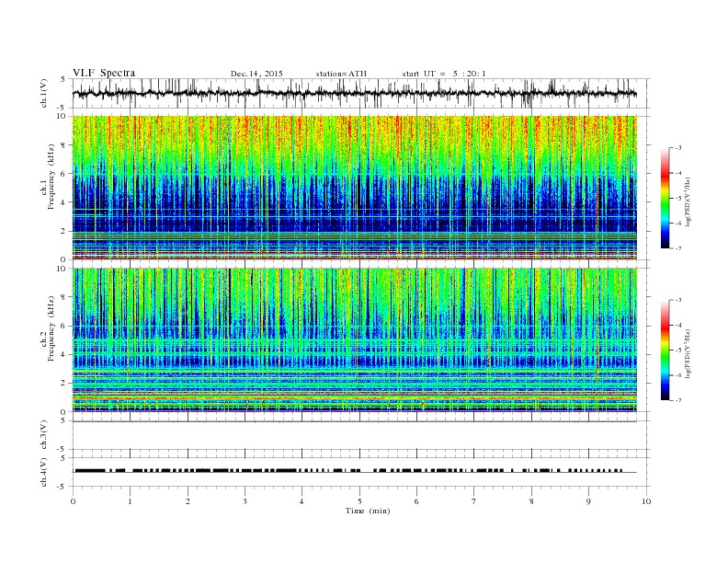The image size is (728, 563).
Task: Click the ch.4 pulse signal trace
Action: click(x=355, y=471)
